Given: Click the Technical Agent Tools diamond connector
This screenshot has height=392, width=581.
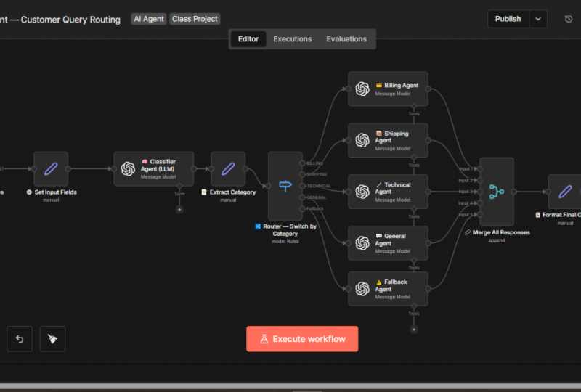Looking at the screenshot, I should (x=414, y=209).
